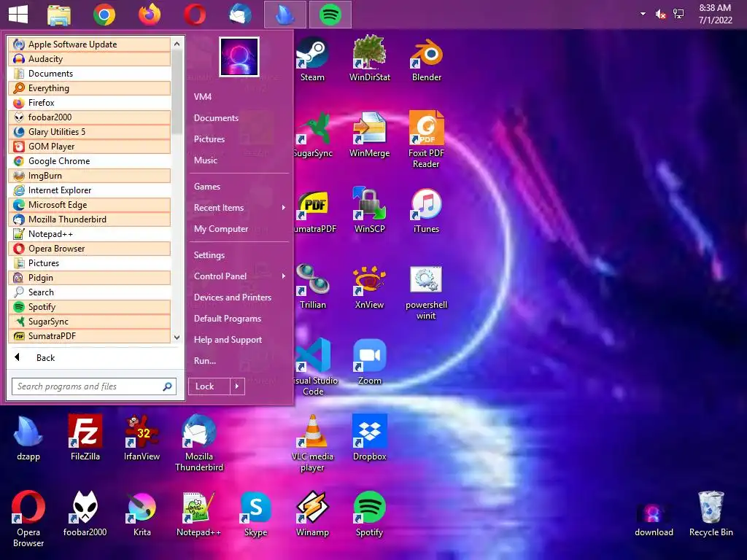Open File Explorer from the taskbar
This screenshot has height=560, width=747.
(x=59, y=15)
